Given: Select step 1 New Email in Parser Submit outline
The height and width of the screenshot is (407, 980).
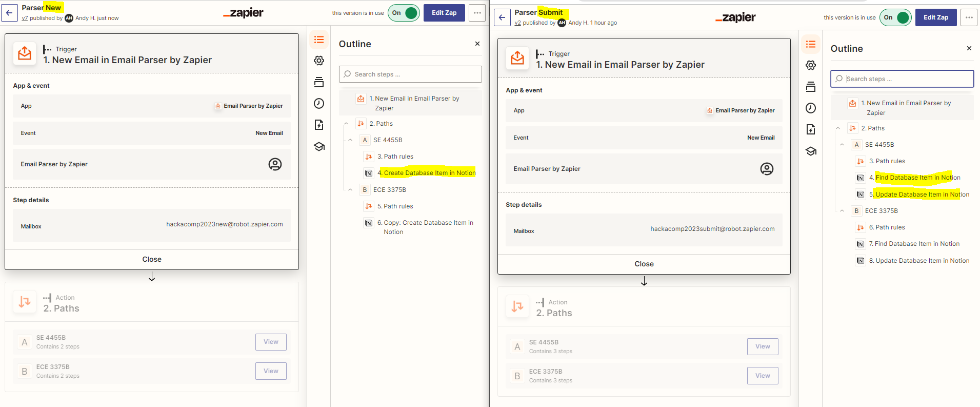Looking at the screenshot, I should click(x=902, y=108).
